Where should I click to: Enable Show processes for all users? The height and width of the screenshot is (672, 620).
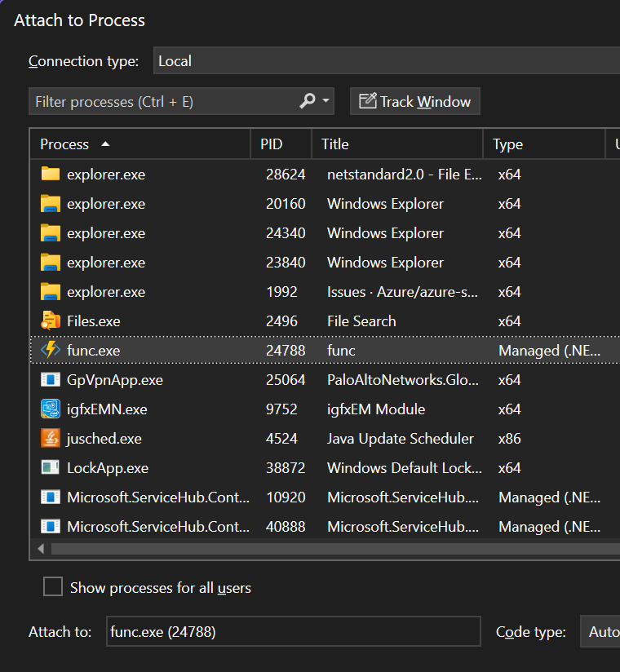[53, 587]
